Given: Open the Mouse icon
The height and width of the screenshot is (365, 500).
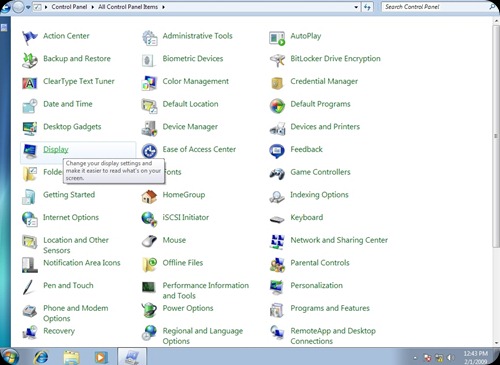Looking at the screenshot, I should tap(149, 241).
